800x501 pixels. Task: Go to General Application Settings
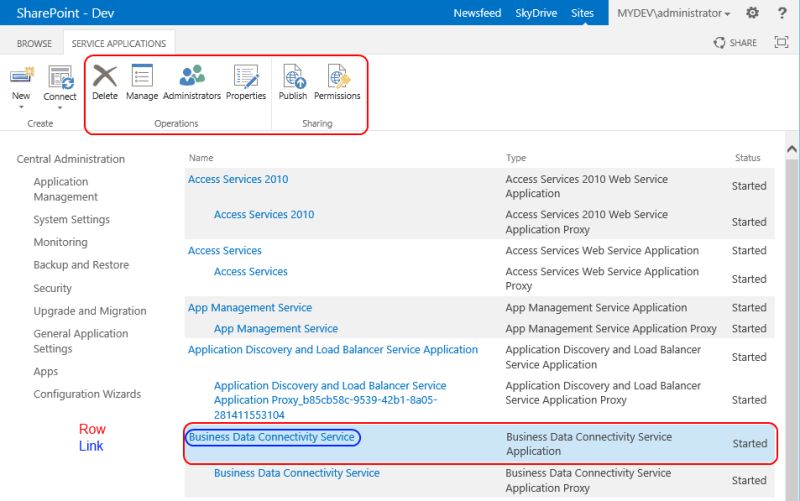[81, 341]
